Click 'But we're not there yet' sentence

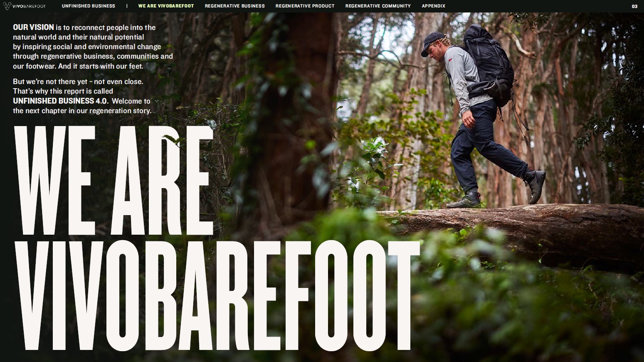(78, 82)
